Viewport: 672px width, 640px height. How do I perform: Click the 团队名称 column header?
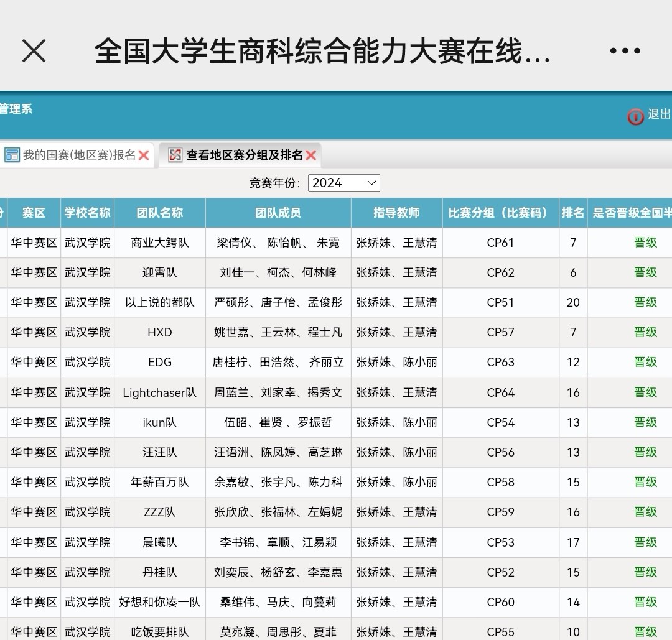tap(160, 213)
